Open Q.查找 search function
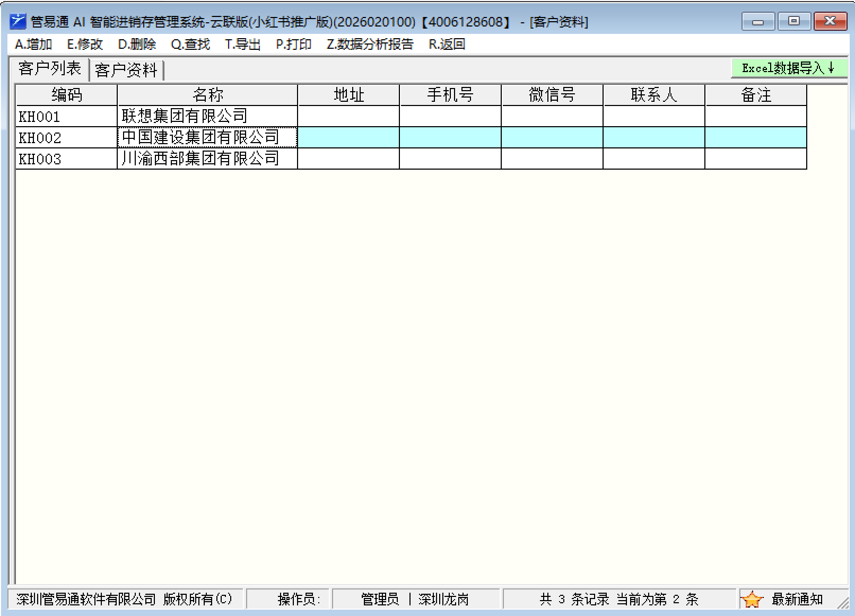The image size is (855, 616). [x=190, y=45]
